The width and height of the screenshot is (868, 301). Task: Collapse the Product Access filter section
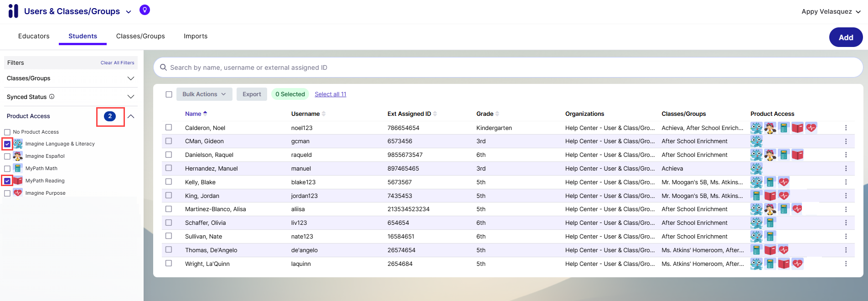(131, 116)
